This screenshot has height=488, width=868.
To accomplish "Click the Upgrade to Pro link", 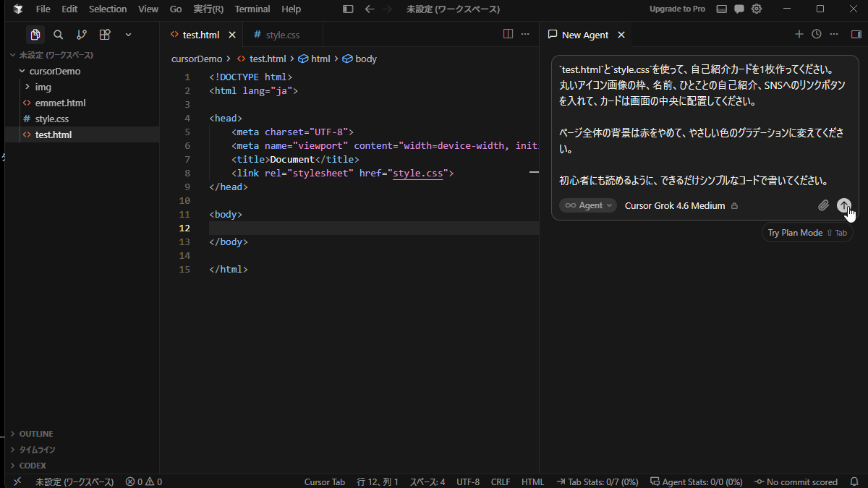I will (x=677, y=9).
